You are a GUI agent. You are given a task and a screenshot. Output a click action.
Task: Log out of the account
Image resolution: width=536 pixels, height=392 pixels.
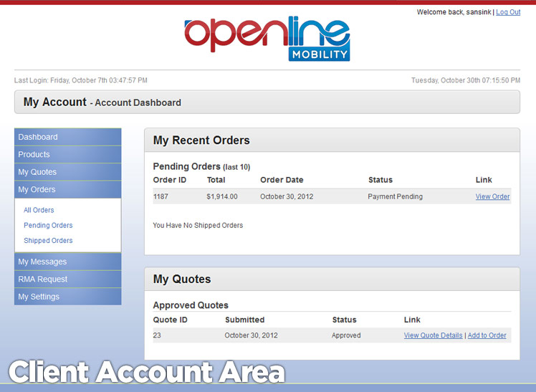[508, 12]
